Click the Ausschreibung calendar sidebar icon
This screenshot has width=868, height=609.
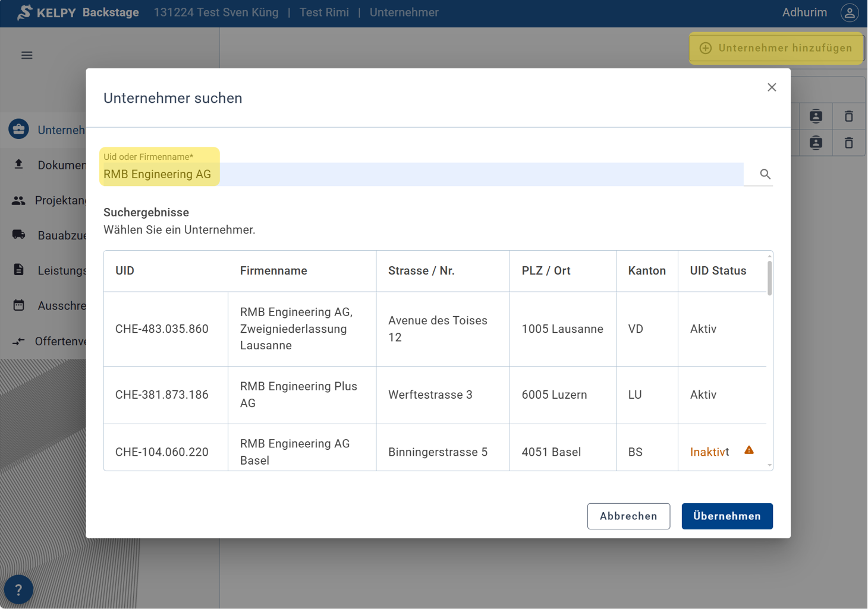[x=18, y=305]
